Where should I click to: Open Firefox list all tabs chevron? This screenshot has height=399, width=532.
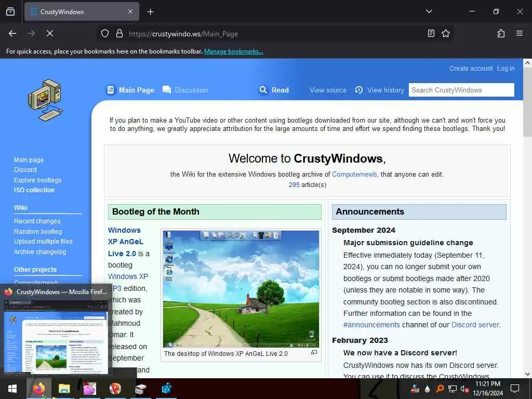429,11
